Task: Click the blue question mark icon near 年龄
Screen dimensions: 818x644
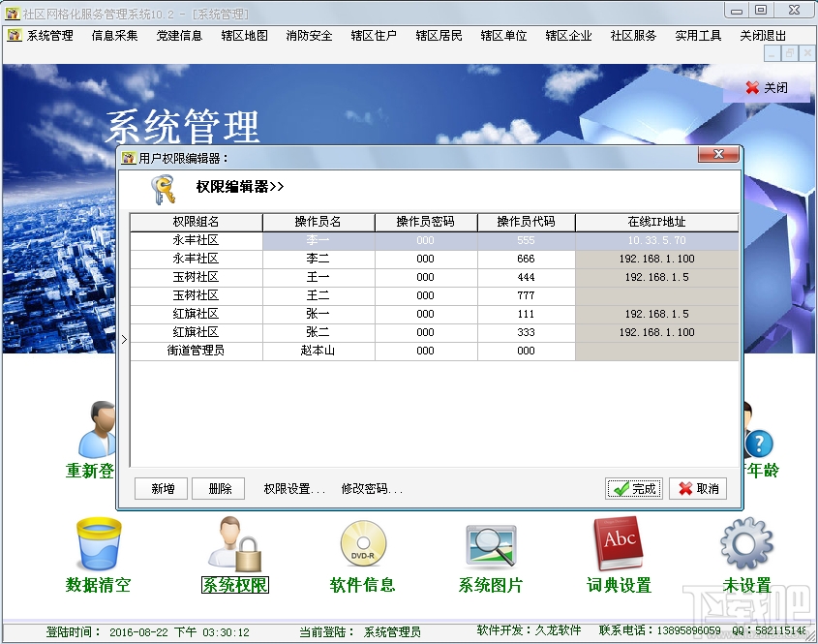Action: tap(759, 444)
